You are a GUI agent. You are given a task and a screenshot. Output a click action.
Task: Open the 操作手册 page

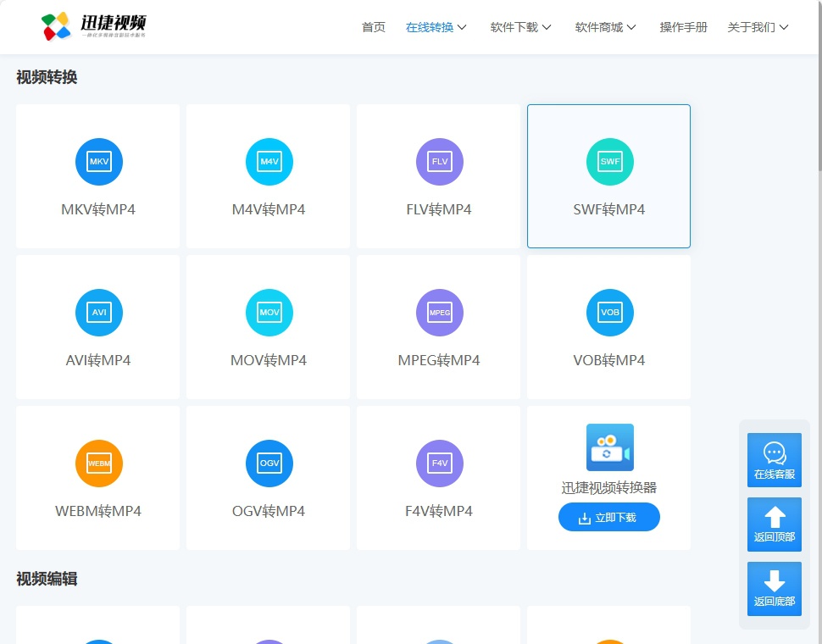point(683,26)
